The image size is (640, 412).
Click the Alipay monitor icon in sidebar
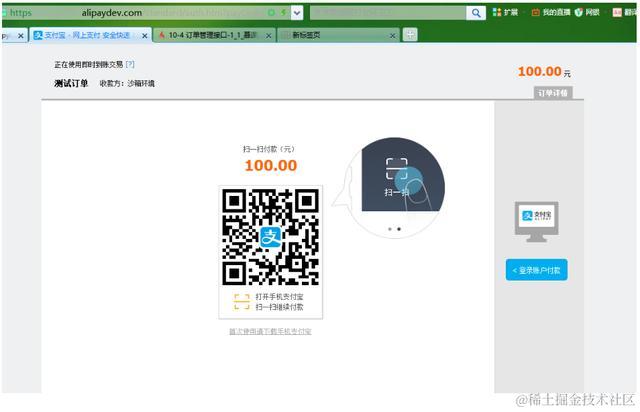tap(536, 222)
